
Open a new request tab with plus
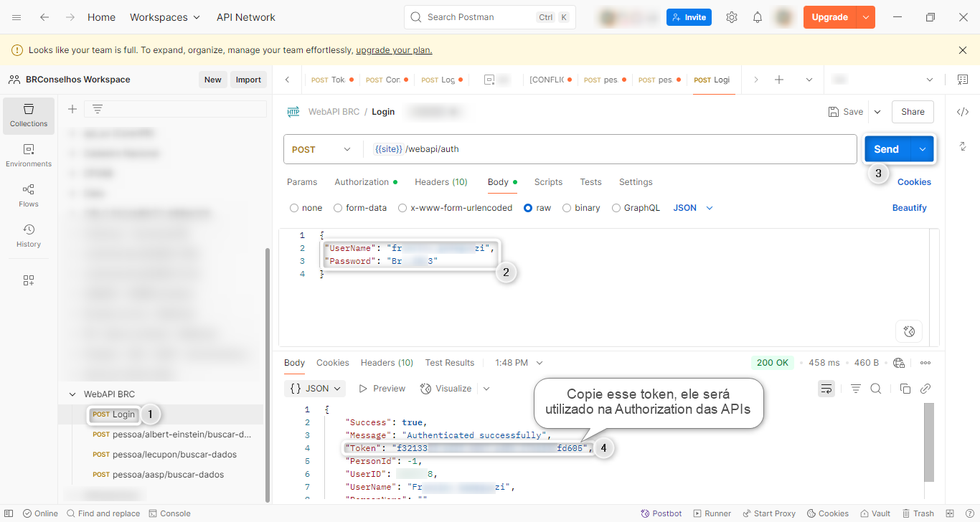coord(779,80)
